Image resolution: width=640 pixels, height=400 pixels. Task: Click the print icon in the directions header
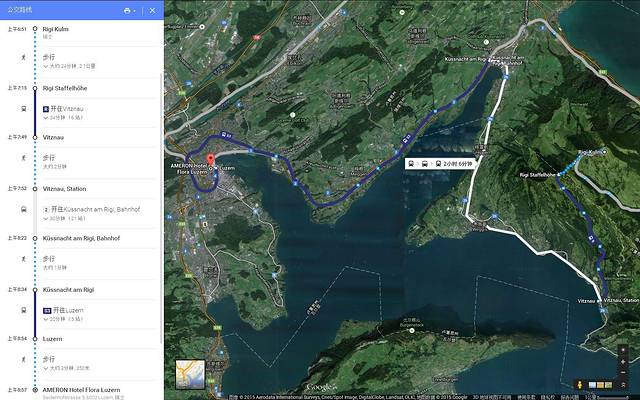(x=126, y=10)
